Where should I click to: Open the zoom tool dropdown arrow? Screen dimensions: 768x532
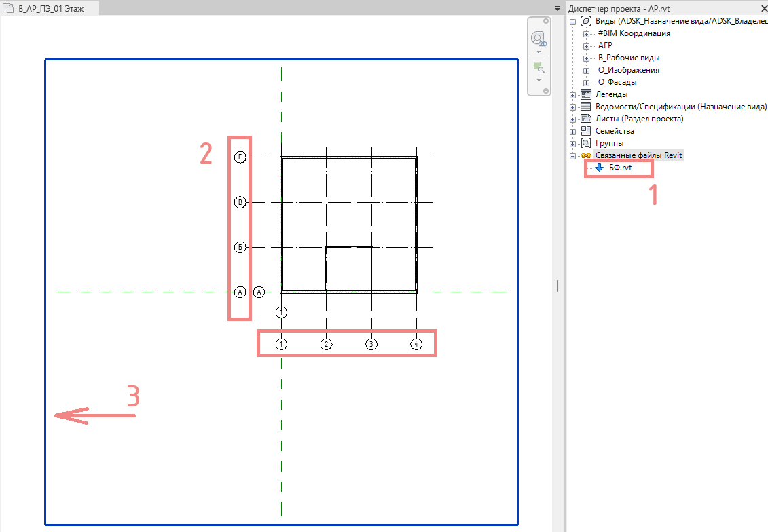coord(538,80)
